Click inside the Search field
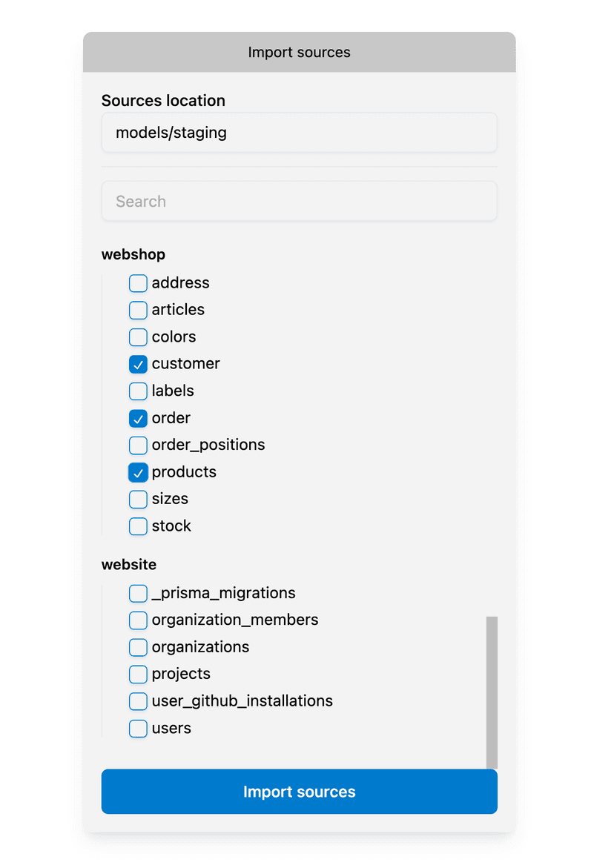This screenshot has height=868, width=614. [299, 201]
